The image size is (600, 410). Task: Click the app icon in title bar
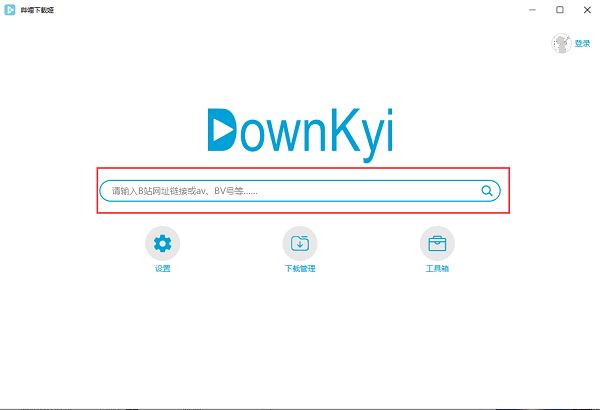[x=10, y=10]
